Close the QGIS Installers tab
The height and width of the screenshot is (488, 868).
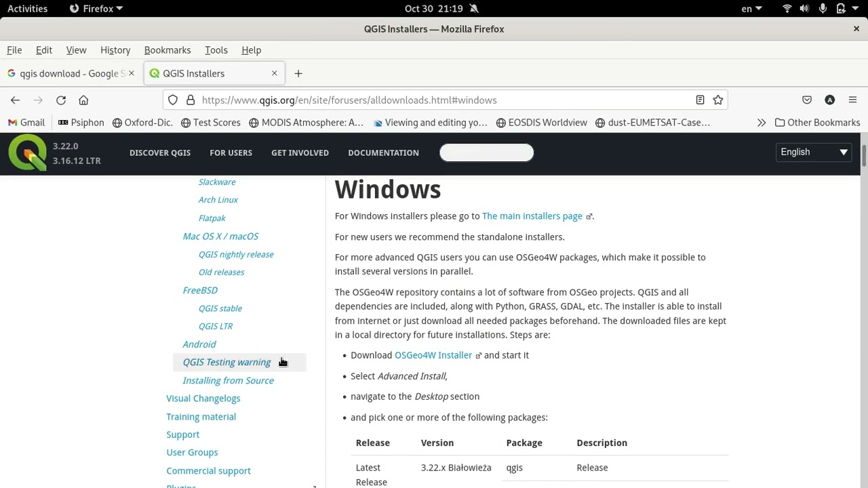pyautogui.click(x=275, y=73)
